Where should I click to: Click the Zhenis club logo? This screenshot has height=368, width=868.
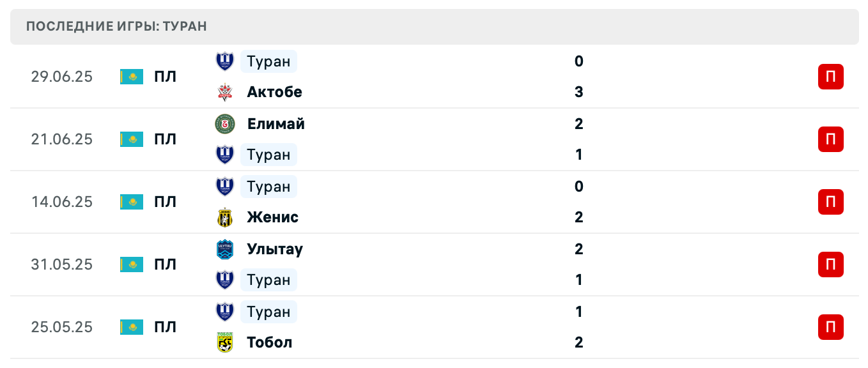pos(225,217)
